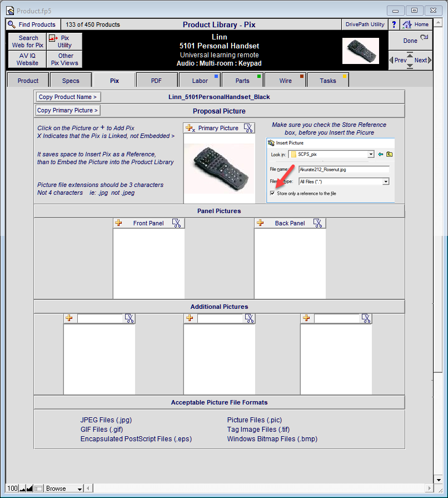This screenshot has height=498, width=448.
Task: Cut third additional picture with scissors
Action: [x=366, y=318]
